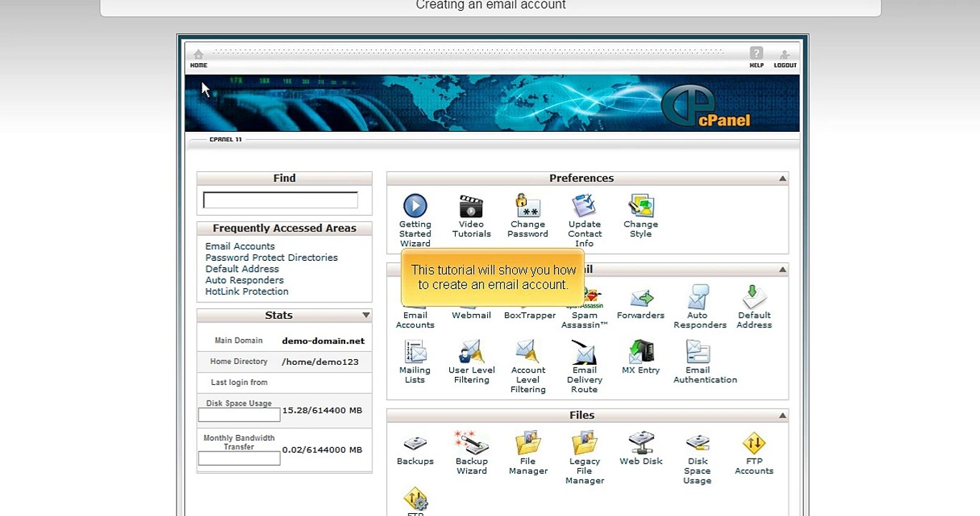This screenshot has height=516, width=980.
Task: Open the Web Disk icon
Action: pyautogui.click(x=640, y=444)
